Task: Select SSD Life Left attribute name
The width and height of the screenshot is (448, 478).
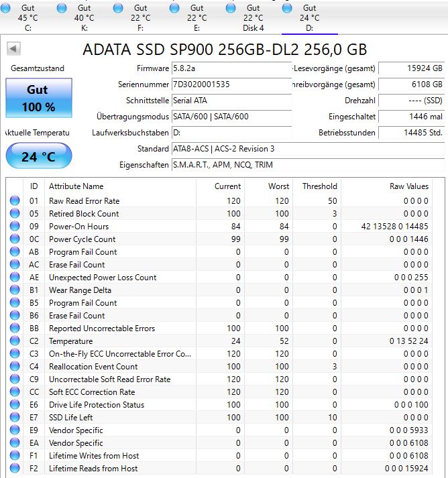Action: click(x=70, y=418)
